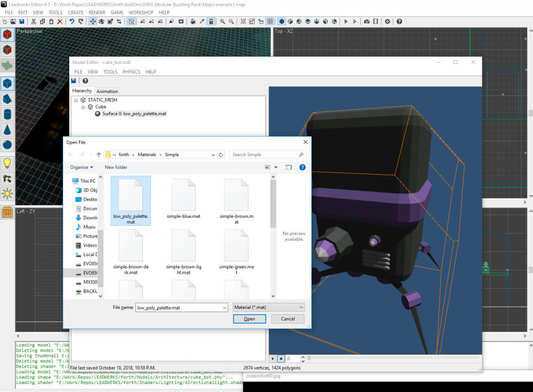
Task: Click New folder in the file dialog
Action: tap(116, 167)
